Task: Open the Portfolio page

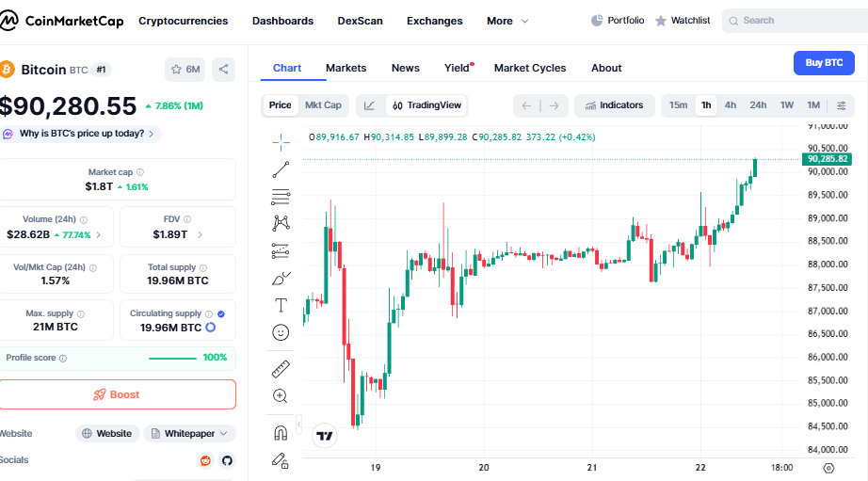Action: (618, 21)
